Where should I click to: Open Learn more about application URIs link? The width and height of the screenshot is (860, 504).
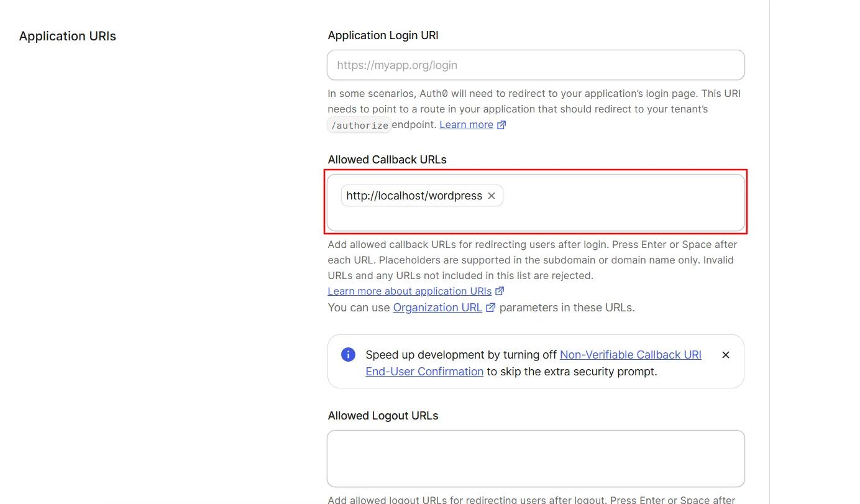[x=409, y=291]
